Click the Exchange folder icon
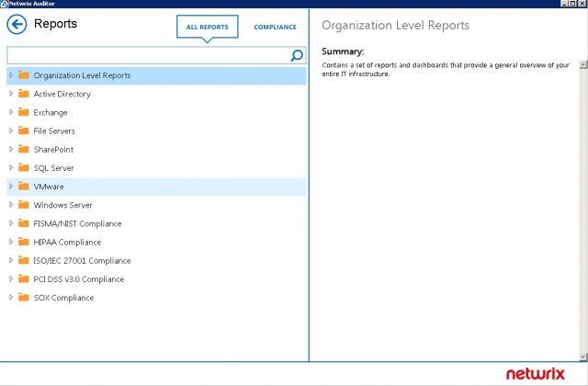588x386 pixels. click(24, 112)
